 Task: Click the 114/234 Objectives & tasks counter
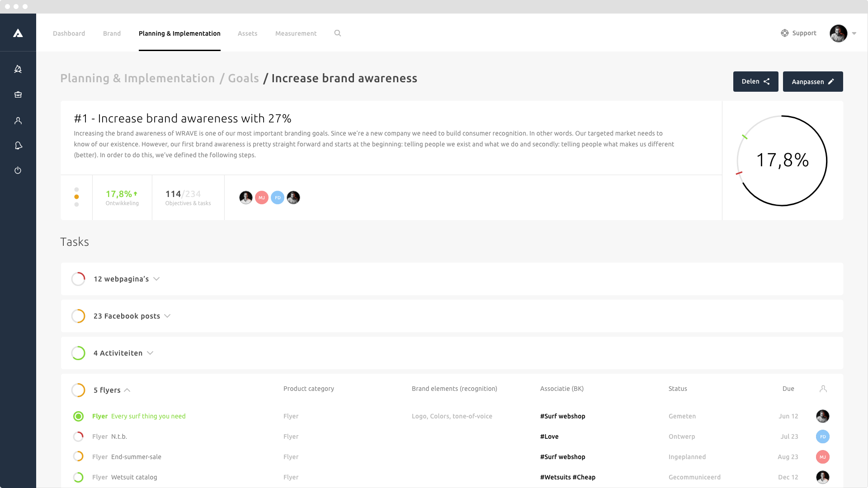coord(188,197)
